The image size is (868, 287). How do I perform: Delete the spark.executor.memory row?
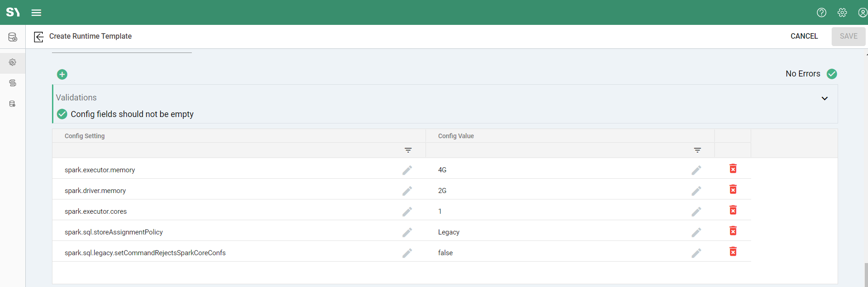click(733, 169)
